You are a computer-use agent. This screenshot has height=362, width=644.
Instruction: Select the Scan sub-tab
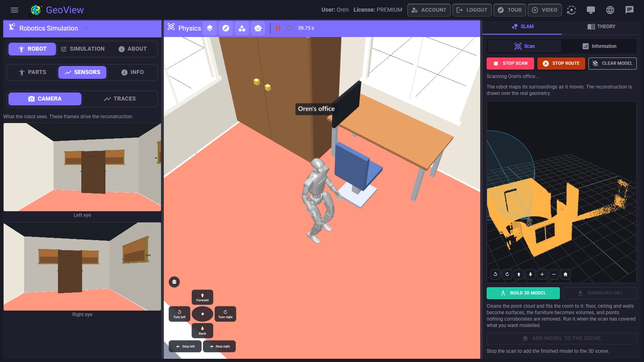[524, 46]
